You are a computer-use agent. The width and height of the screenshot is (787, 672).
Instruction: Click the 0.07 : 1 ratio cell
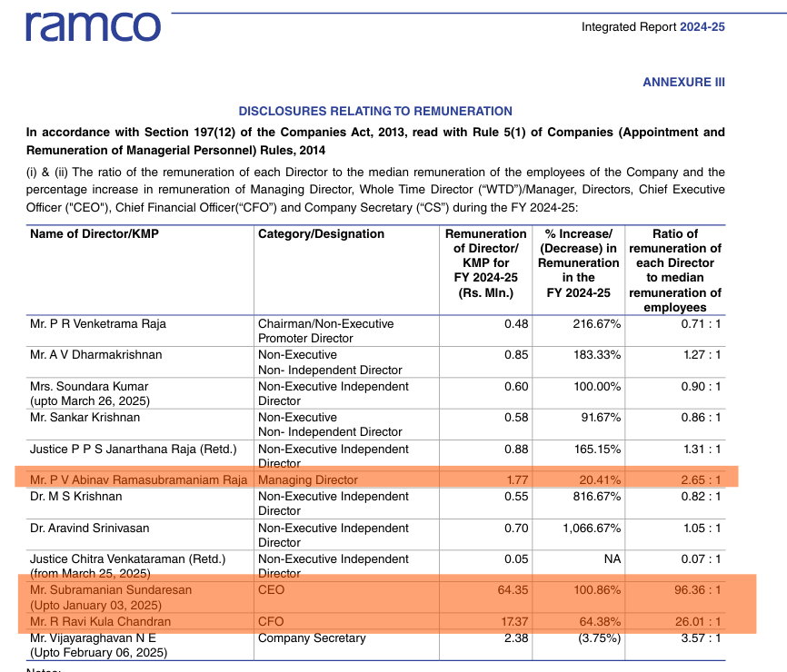pos(701,559)
